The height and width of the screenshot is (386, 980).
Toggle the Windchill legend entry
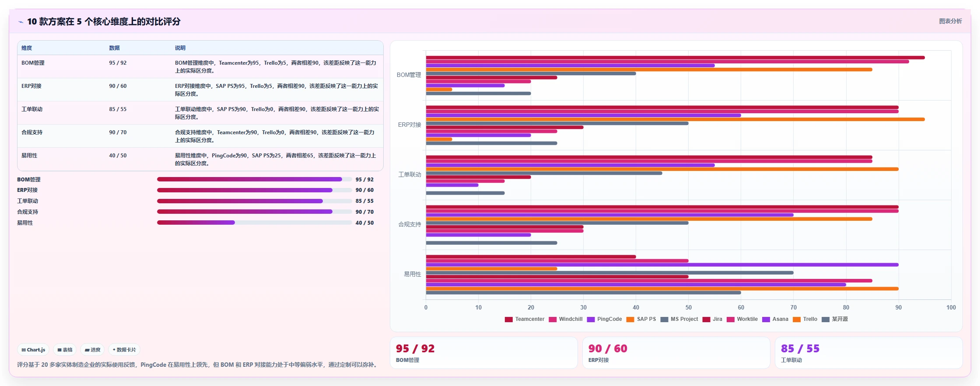(x=566, y=319)
